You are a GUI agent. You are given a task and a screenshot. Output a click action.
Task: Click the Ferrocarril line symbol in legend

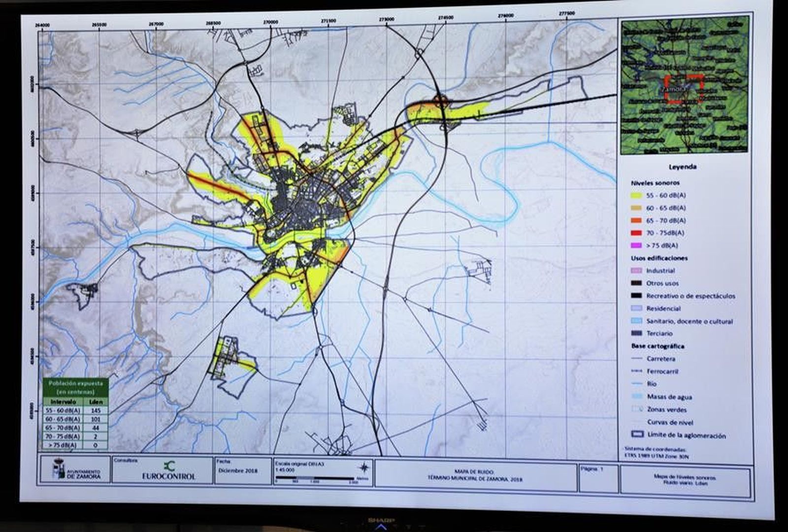tap(637, 371)
